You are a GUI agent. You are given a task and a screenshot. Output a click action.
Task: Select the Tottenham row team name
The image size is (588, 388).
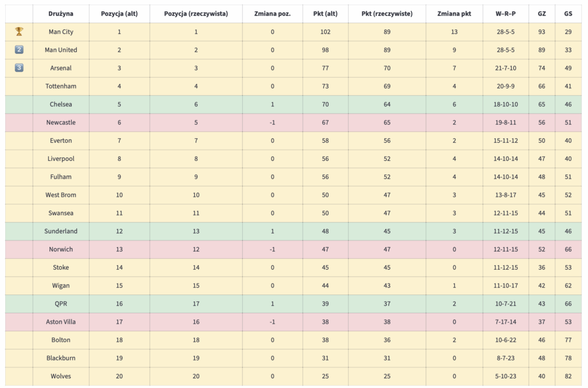pyautogui.click(x=61, y=86)
